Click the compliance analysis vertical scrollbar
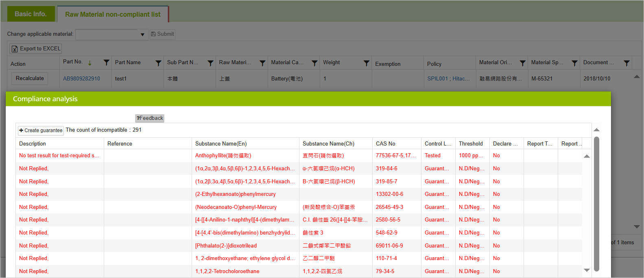644x278 pixels. [x=596, y=203]
